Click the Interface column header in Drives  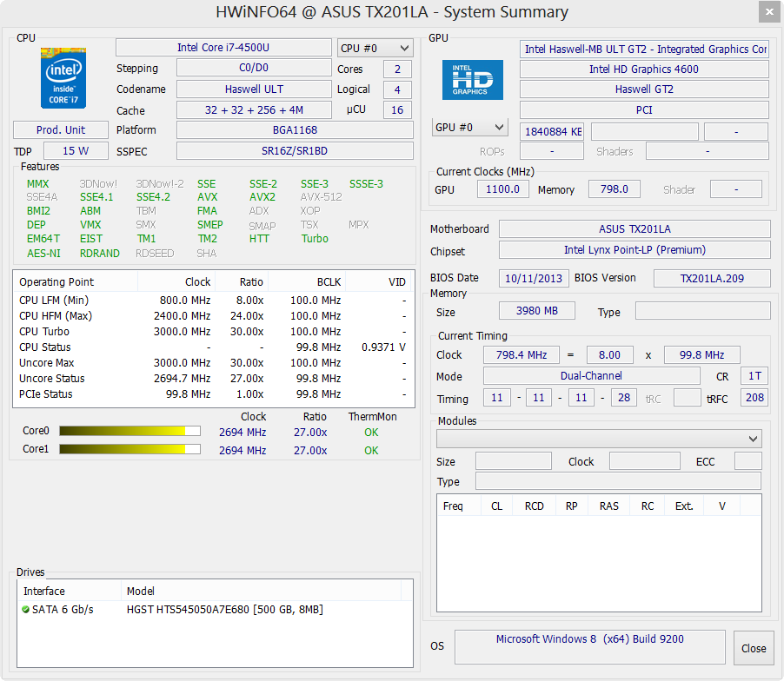[x=70, y=591]
